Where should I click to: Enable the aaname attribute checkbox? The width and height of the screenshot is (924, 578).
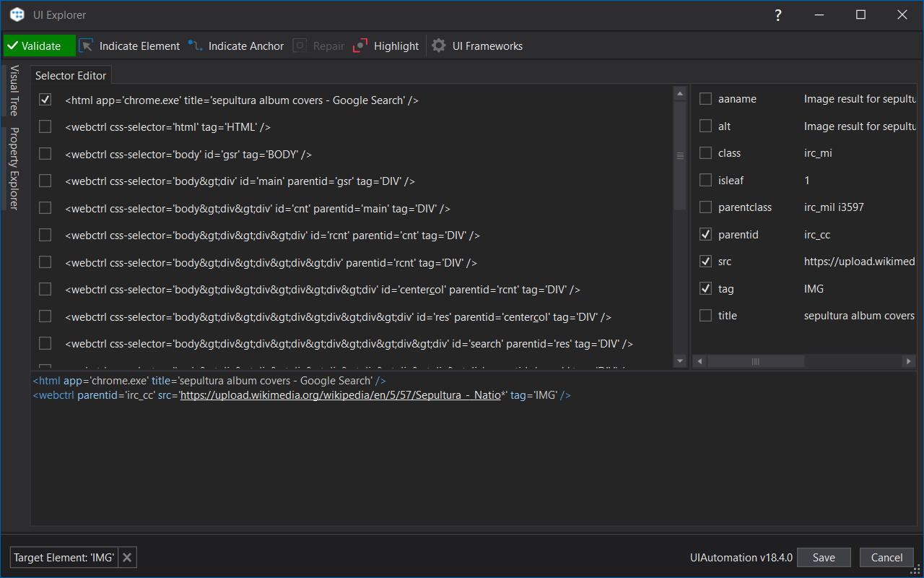(705, 99)
